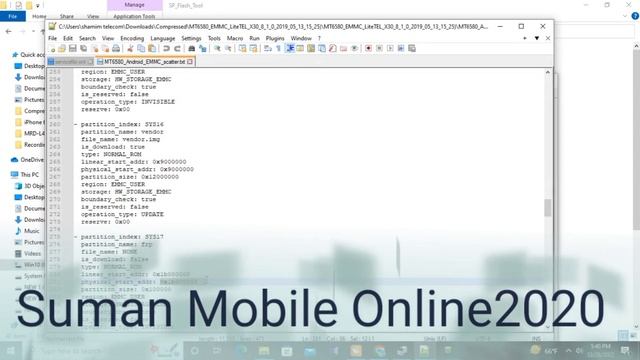Click the Save All toolbar icon
640x360 pixels.
point(84,49)
